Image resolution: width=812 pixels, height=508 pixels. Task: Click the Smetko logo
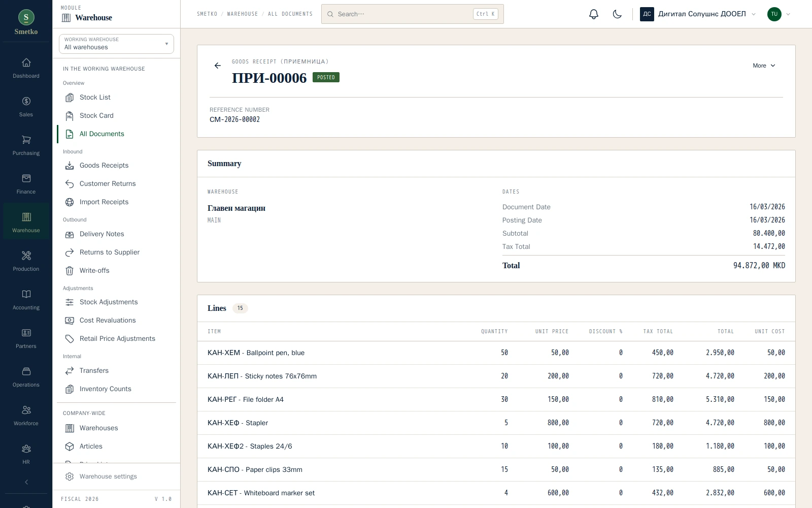[26, 22]
